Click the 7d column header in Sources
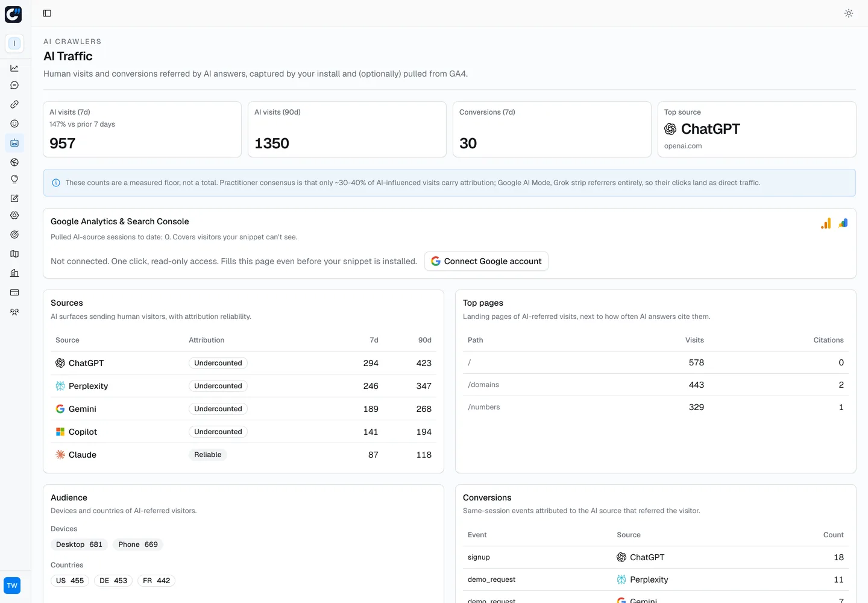The height and width of the screenshot is (603, 868). (x=374, y=340)
